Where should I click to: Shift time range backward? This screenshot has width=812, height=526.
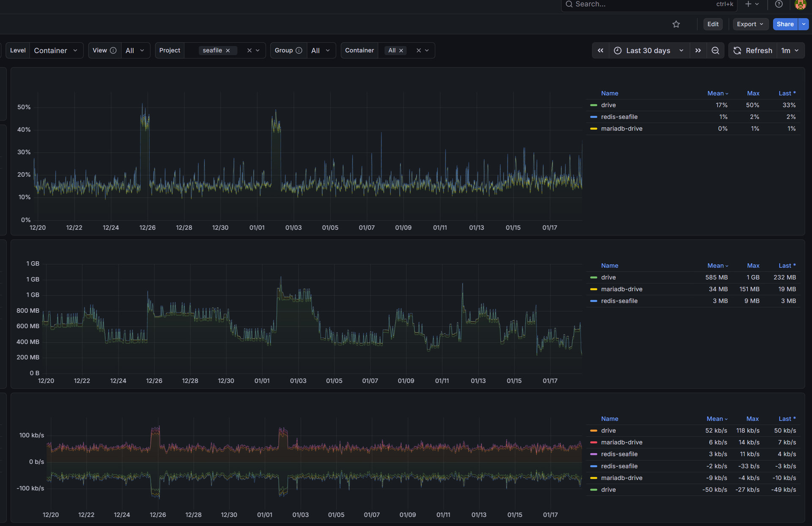click(x=600, y=50)
